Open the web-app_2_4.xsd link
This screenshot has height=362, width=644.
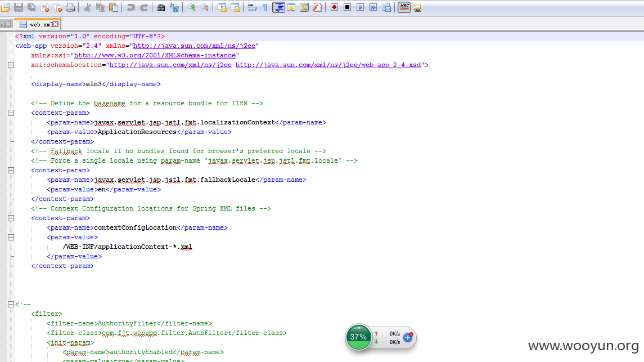point(328,65)
